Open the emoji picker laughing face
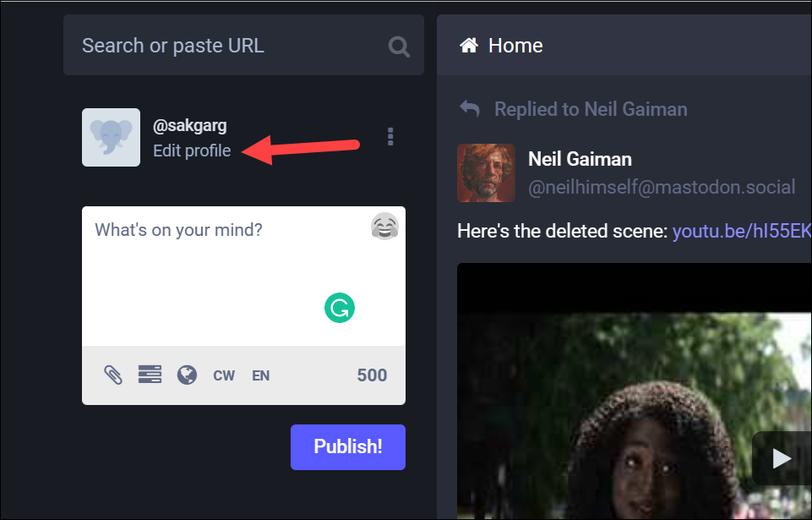 pos(384,227)
